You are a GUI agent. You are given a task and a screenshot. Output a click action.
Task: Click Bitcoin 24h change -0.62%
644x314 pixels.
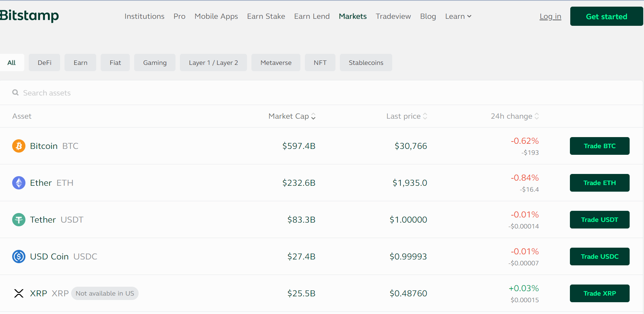[525, 141]
